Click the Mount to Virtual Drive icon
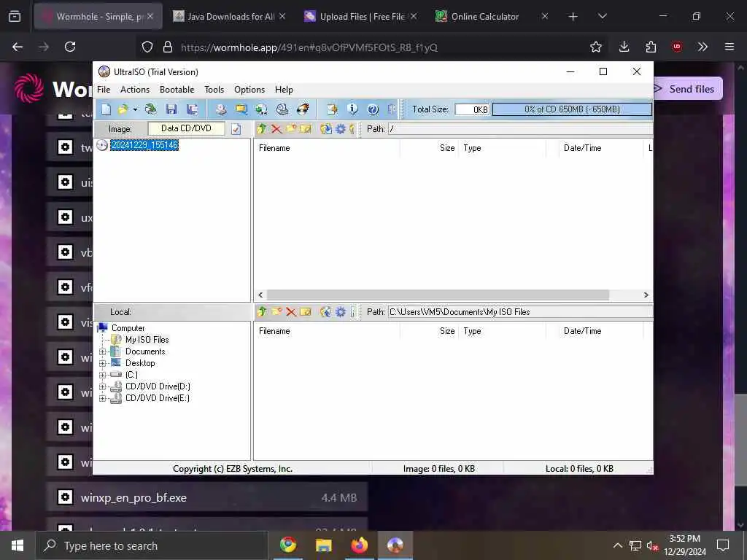747x560 pixels. [x=282, y=109]
